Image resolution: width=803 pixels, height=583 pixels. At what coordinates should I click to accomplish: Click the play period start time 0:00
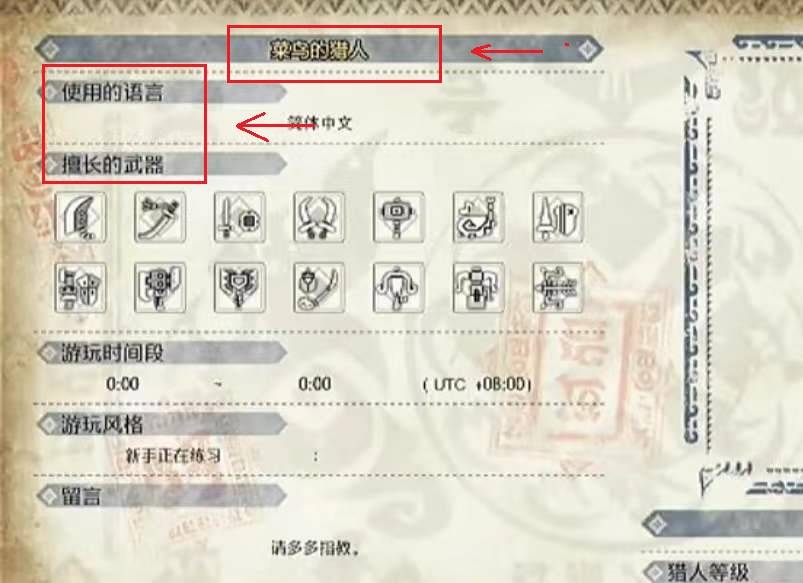[x=122, y=384]
